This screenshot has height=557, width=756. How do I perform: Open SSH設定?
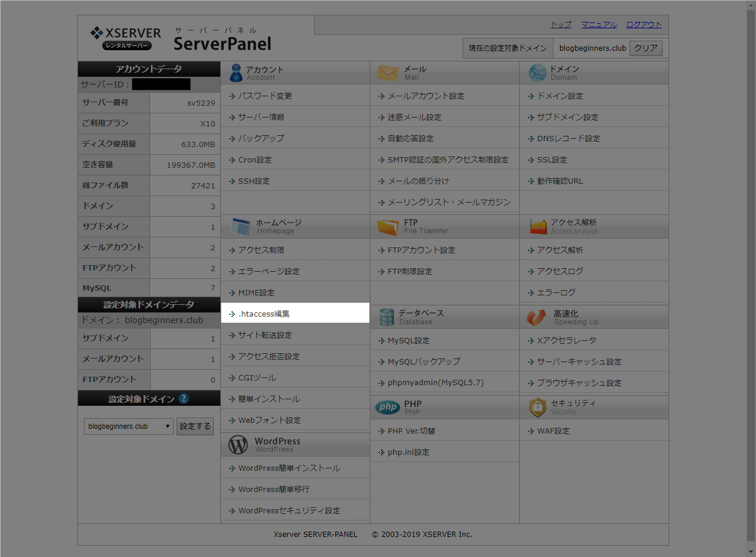[x=254, y=181]
